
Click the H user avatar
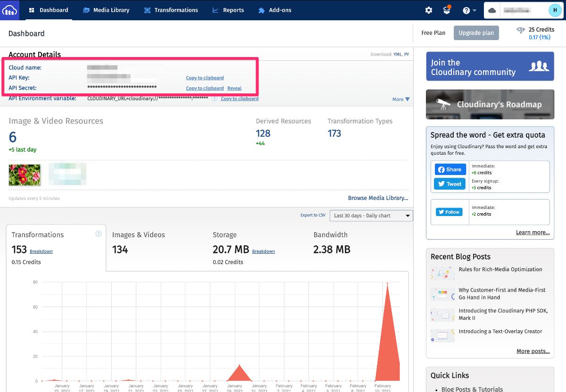coord(555,10)
